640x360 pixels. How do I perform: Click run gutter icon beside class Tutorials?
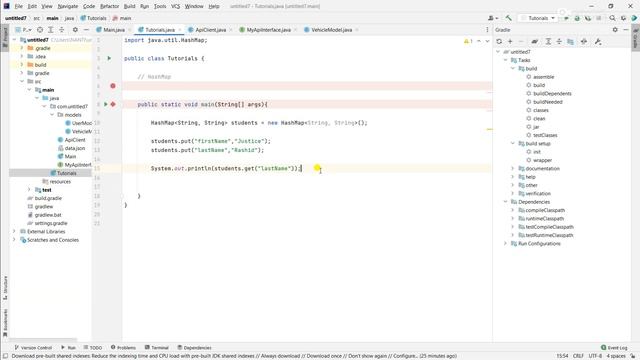109,58
